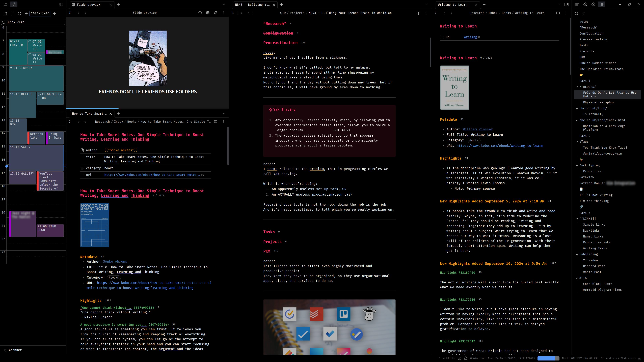Toggle reading view for NB43 note

tap(418, 13)
